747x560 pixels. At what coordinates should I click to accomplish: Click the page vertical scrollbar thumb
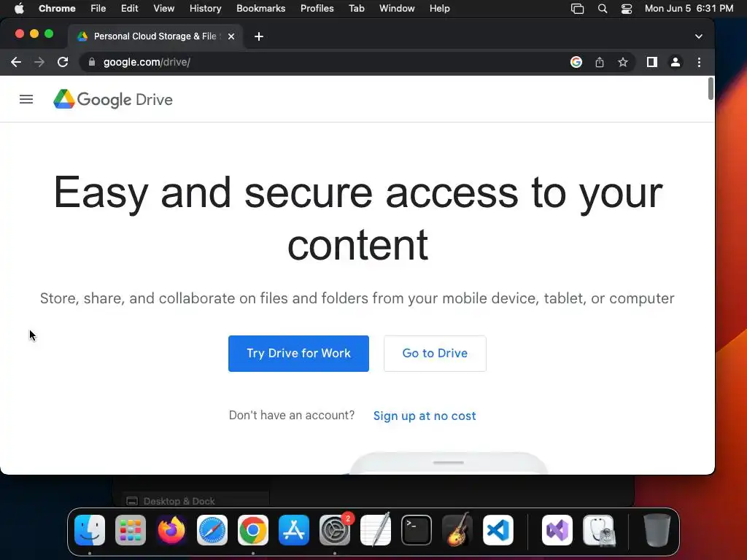pyautogui.click(x=711, y=88)
